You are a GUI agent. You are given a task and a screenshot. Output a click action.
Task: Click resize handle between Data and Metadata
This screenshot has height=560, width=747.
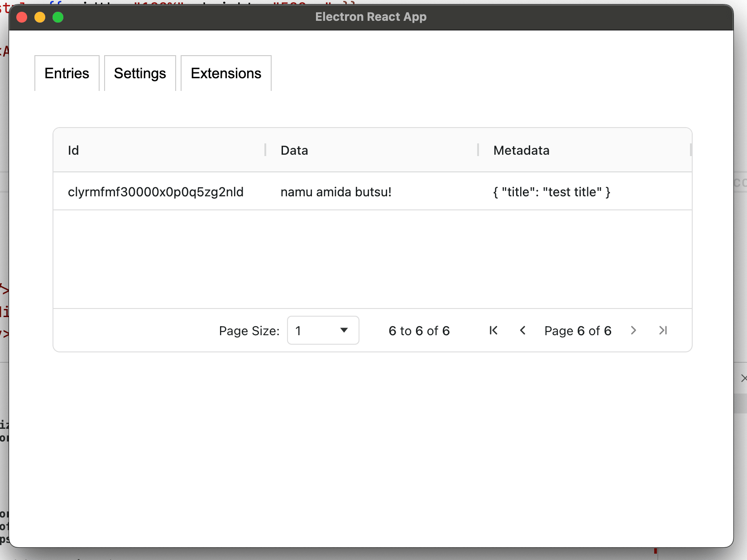478,150
